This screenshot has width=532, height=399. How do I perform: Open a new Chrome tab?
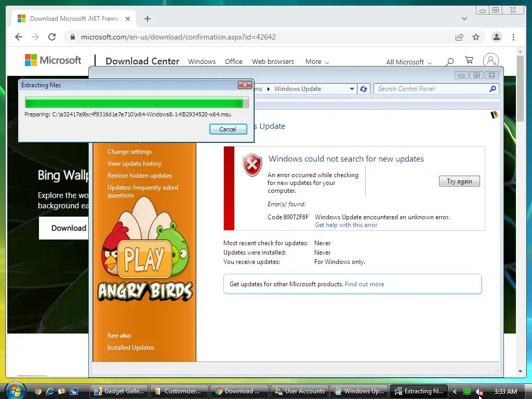[147, 19]
